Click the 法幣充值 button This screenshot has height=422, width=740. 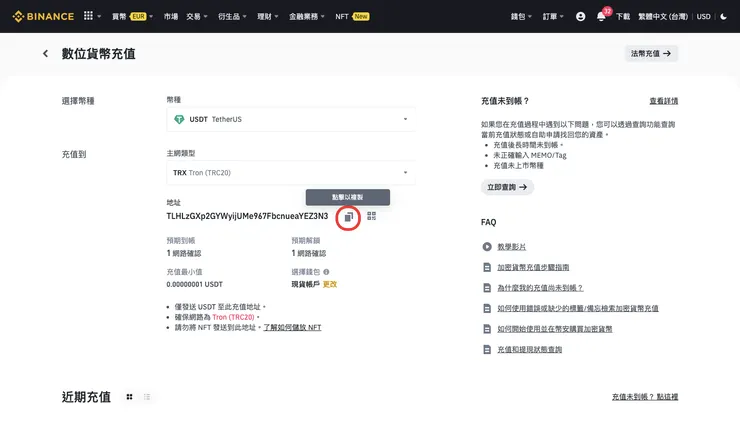click(651, 54)
